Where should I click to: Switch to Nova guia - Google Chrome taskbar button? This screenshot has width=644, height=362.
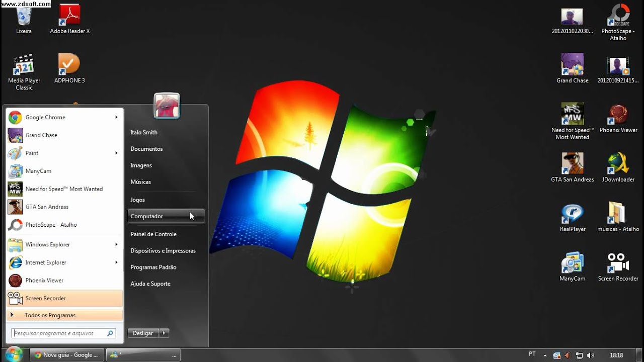pyautogui.click(x=66, y=355)
